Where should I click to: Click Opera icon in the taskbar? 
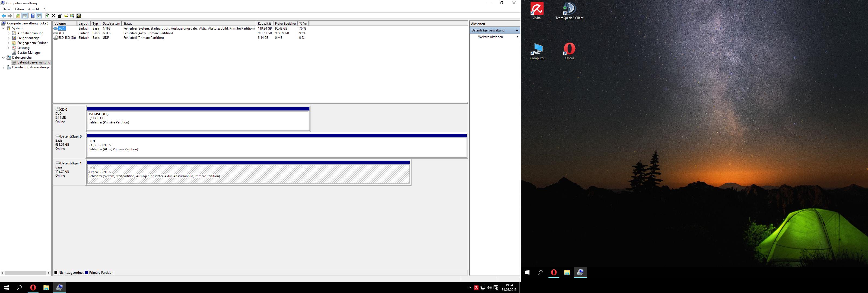pyautogui.click(x=33, y=288)
